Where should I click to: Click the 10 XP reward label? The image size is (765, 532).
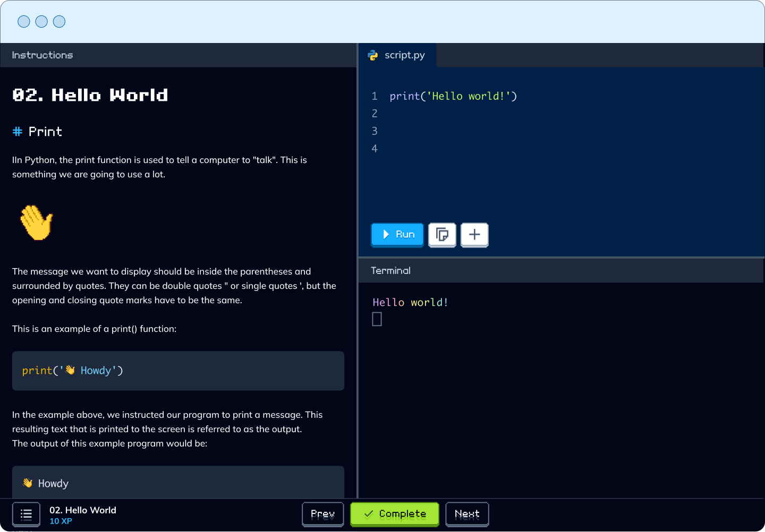pyautogui.click(x=61, y=521)
